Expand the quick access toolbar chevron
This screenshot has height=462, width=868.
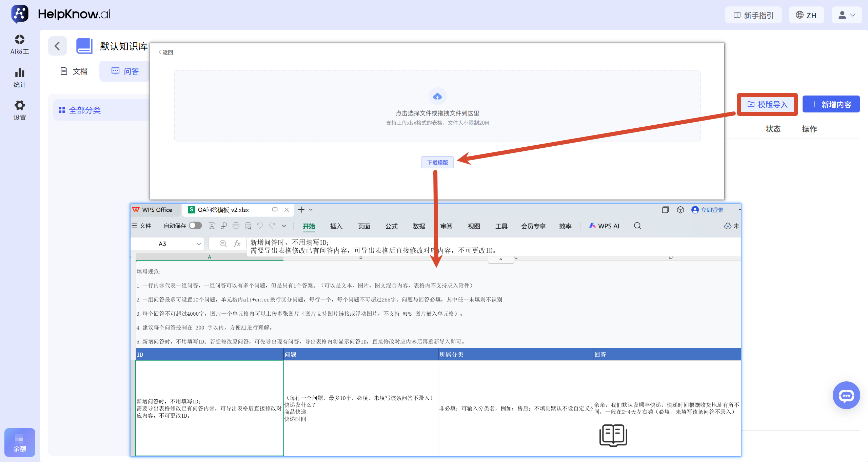point(284,226)
